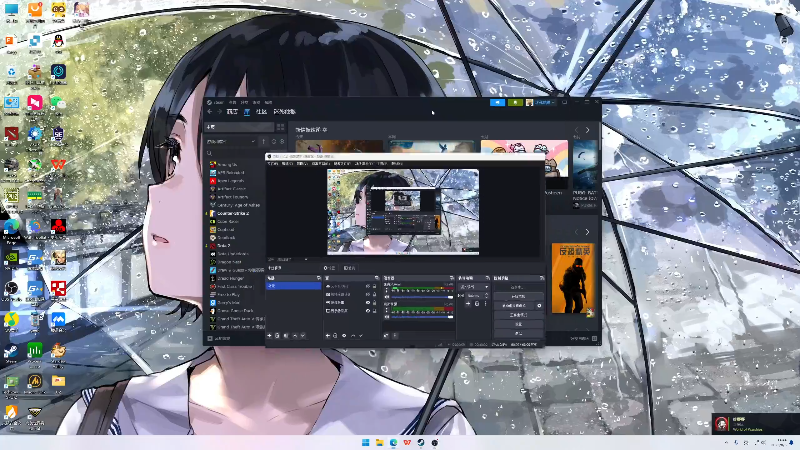Open the Steam friends and chat icon
The image size is (800, 450).
coord(594,338)
